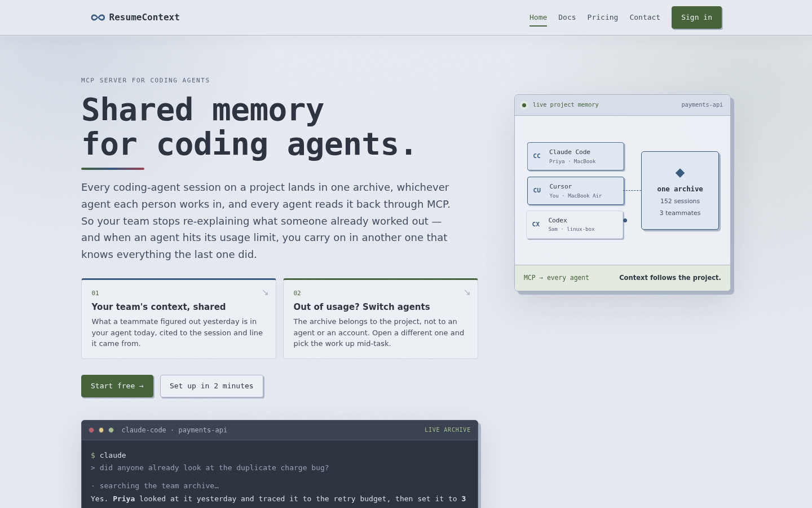The image size is (812, 508).
Task: Open the 'Your team's context, shared' card
Action: click(179, 318)
